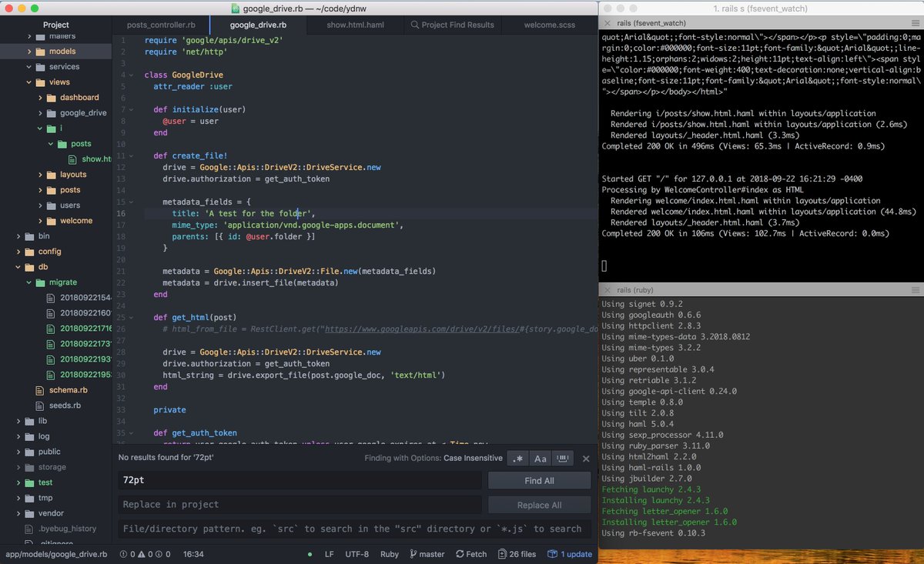Click the find field containing 72pt
924x564 pixels.
300,480
